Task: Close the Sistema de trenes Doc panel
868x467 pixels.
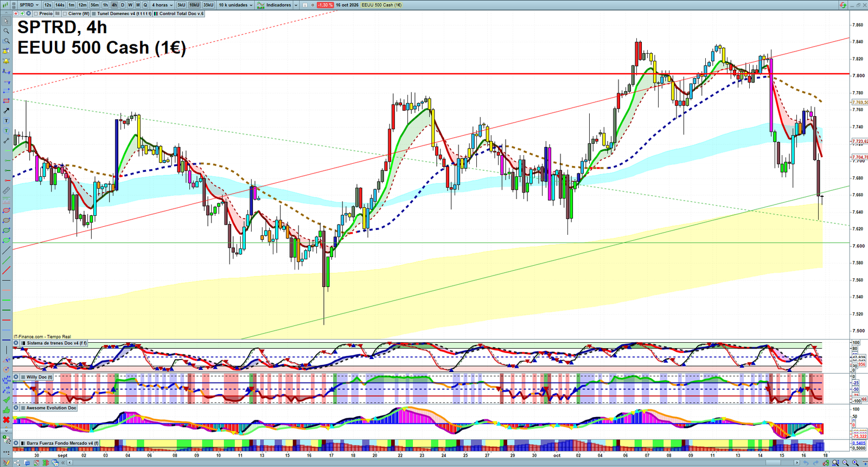Action: tap(16, 343)
